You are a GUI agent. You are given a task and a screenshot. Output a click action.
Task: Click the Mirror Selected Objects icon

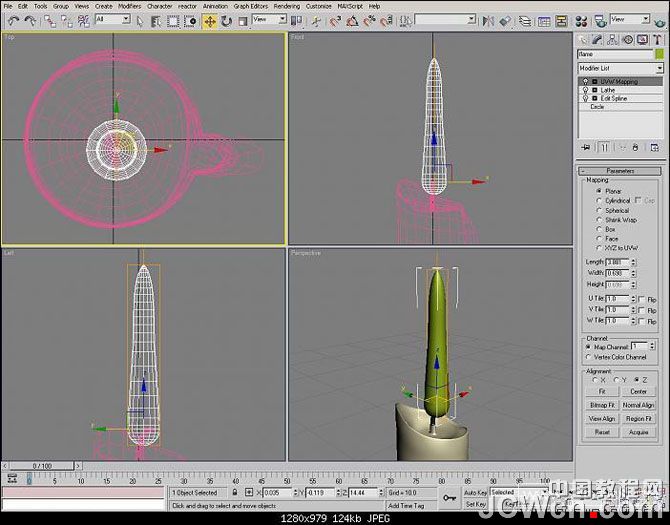pyautogui.click(x=488, y=21)
